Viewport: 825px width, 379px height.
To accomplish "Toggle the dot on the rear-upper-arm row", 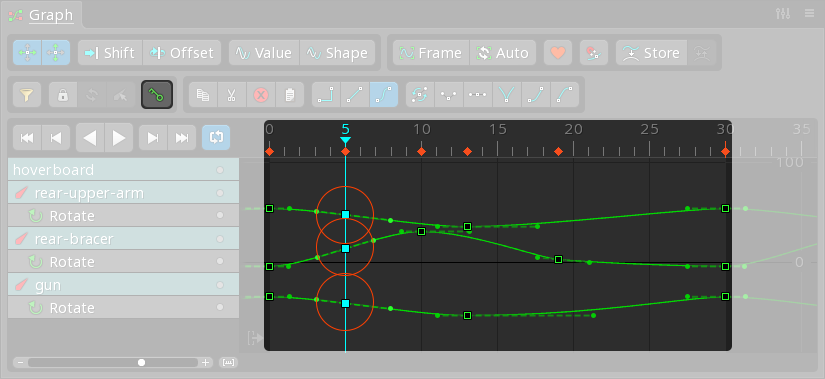I will (220, 193).
